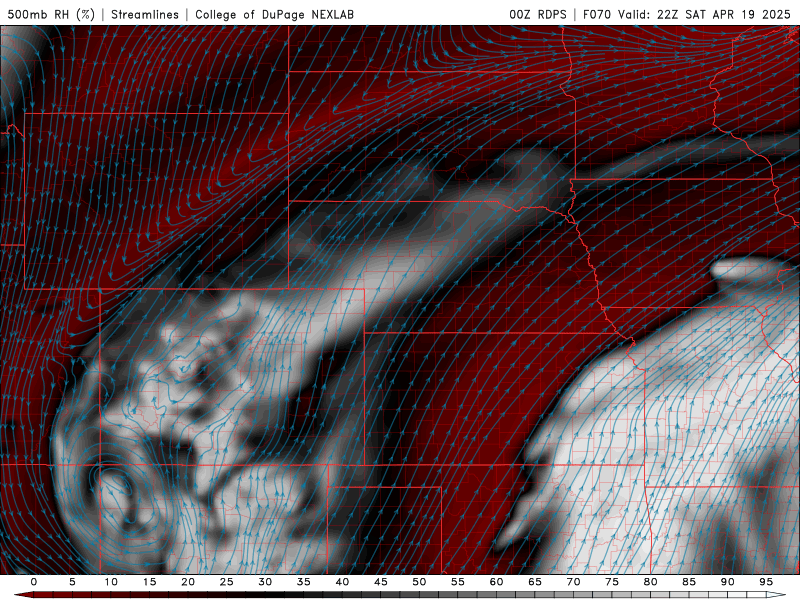The height and width of the screenshot is (600, 800).
Task: Click the colorbar label '40'
Action: click(342, 582)
